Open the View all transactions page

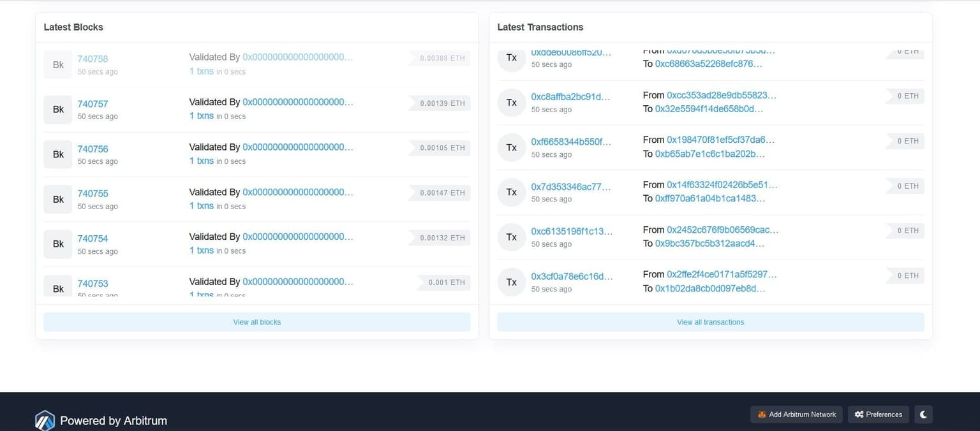point(710,322)
